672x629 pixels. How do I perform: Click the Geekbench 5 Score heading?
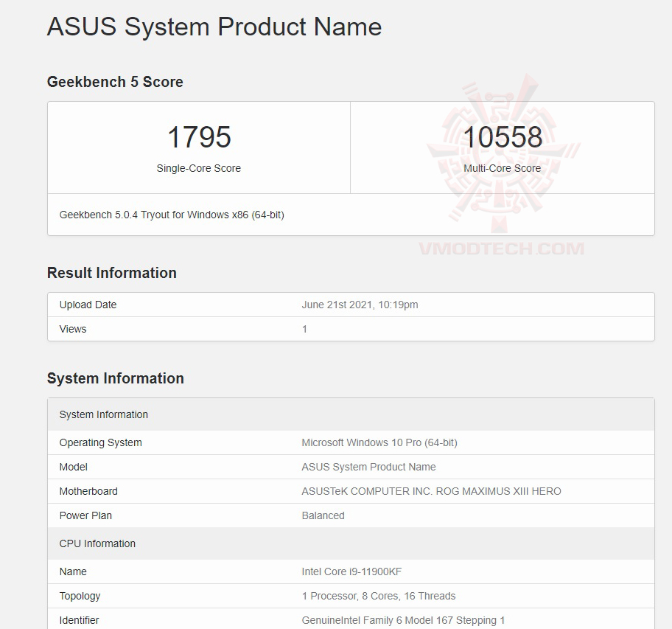pyautogui.click(x=115, y=82)
